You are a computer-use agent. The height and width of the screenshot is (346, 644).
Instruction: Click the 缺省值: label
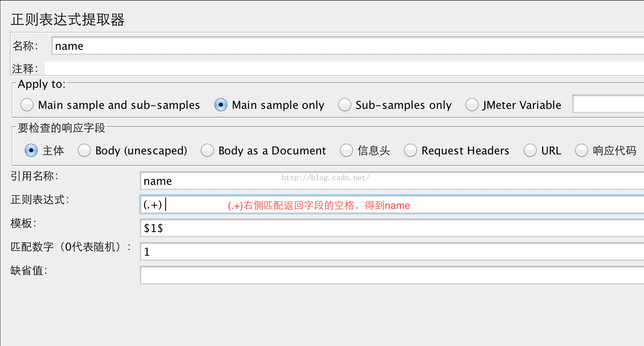pyautogui.click(x=29, y=270)
